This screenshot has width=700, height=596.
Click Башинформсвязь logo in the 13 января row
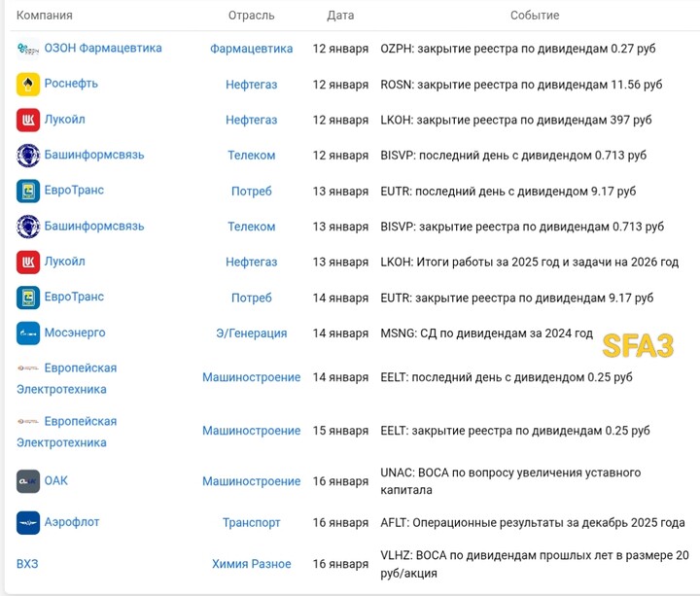(27, 227)
